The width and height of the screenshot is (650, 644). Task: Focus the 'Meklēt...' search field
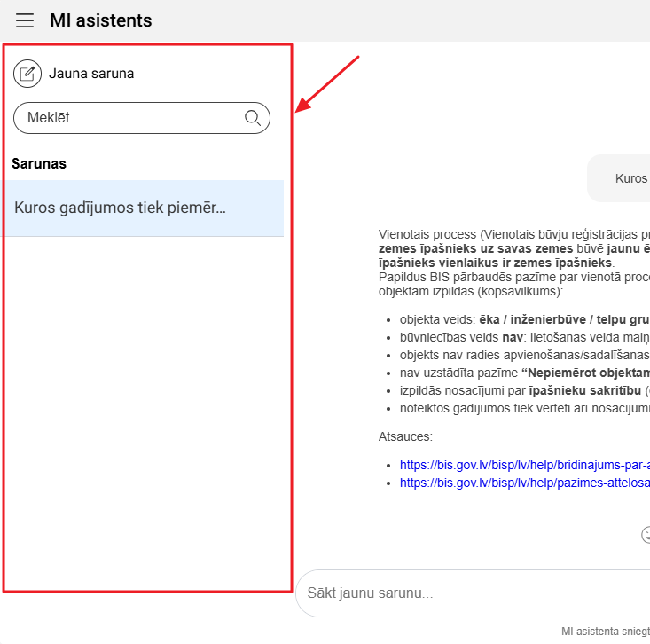[129, 118]
